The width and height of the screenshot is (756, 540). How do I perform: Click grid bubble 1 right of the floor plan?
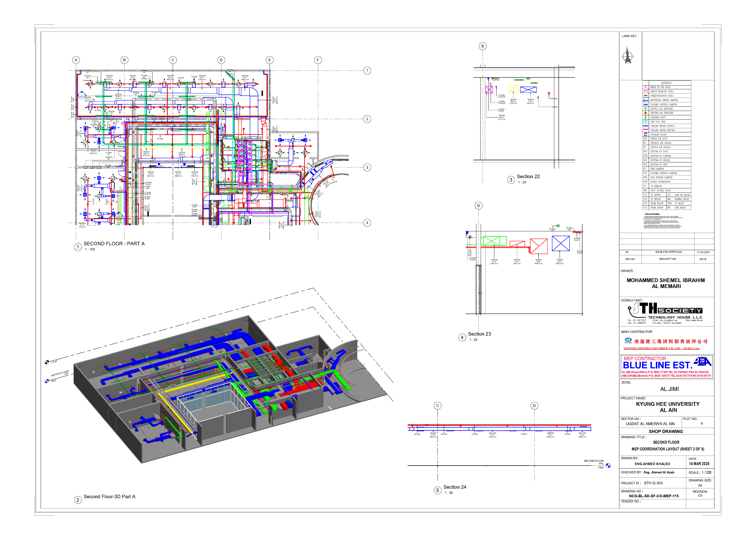(x=367, y=71)
